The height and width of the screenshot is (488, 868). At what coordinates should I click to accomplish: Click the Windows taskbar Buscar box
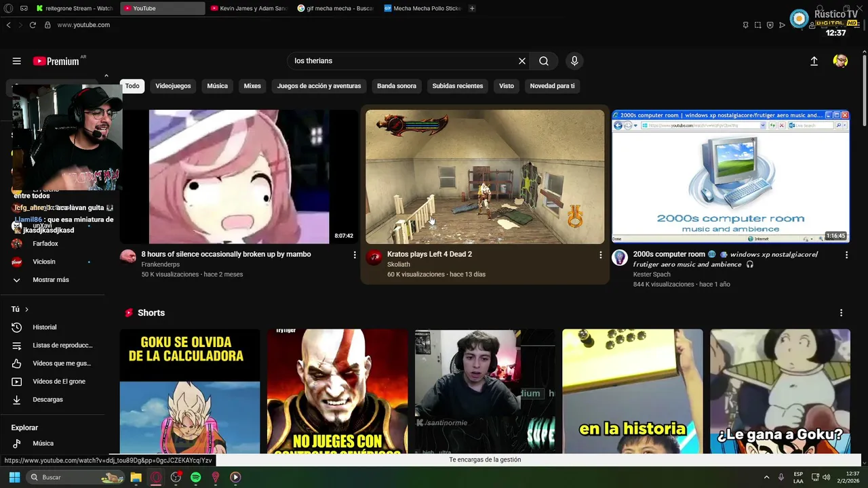[76, 477]
